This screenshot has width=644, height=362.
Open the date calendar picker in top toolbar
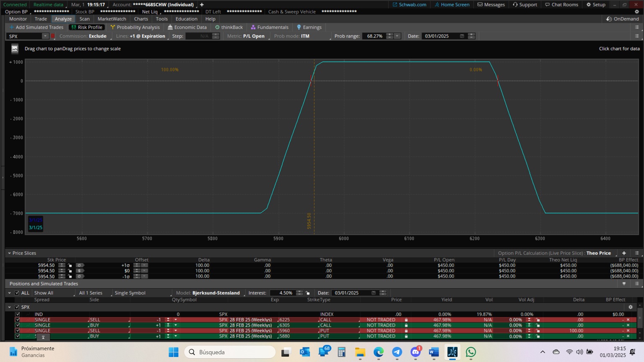point(462,36)
